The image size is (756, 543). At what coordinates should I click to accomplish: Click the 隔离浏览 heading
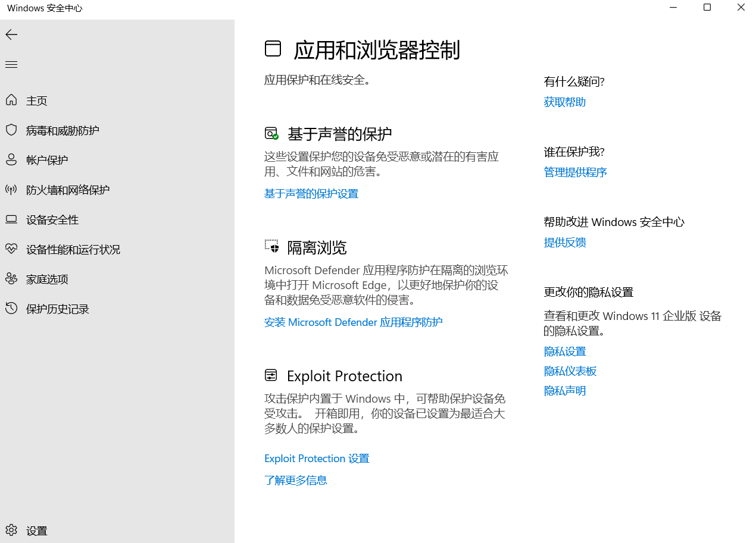click(317, 247)
